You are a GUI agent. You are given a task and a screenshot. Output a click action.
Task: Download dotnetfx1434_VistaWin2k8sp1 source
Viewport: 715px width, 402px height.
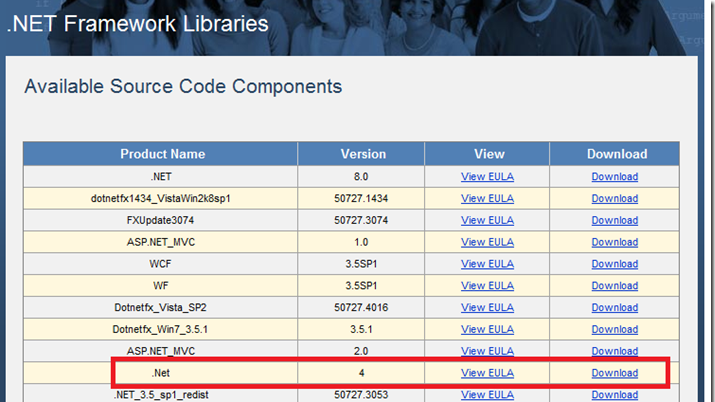coord(615,198)
